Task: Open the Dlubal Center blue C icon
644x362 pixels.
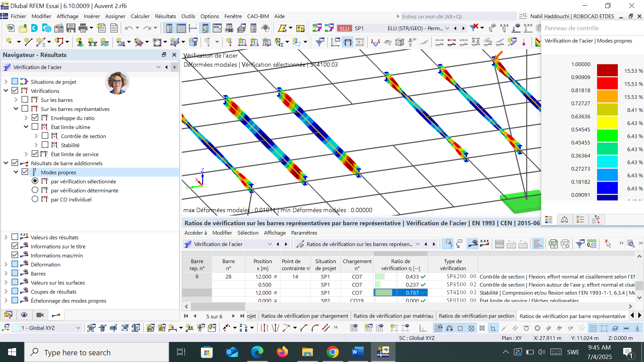Action: [x=34, y=28]
